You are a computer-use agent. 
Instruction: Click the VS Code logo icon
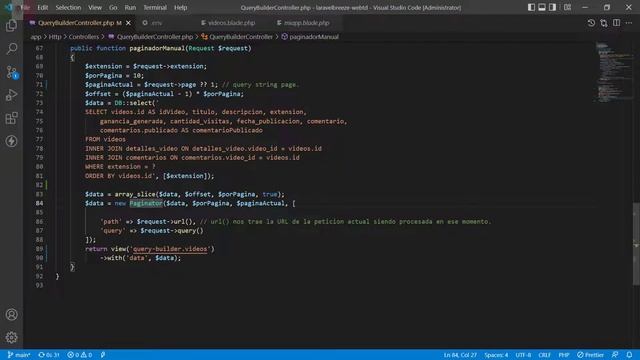(x=9, y=7)
